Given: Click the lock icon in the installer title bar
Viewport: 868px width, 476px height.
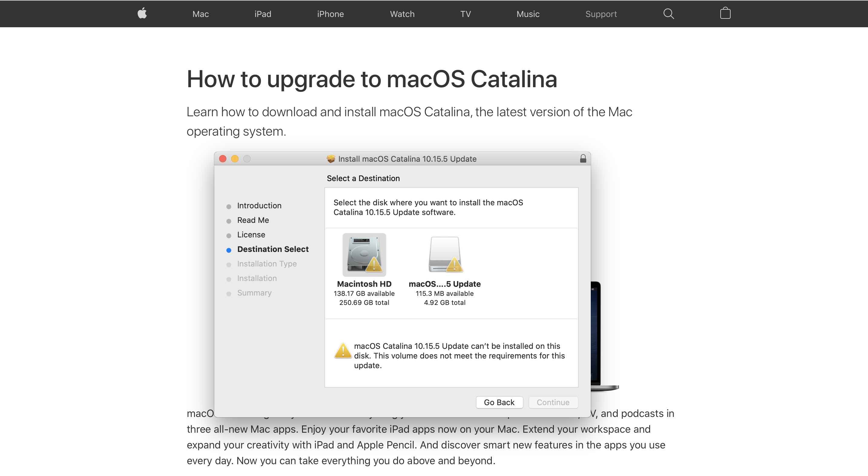Looking at the screenshot, I should (x=583, y=158).
